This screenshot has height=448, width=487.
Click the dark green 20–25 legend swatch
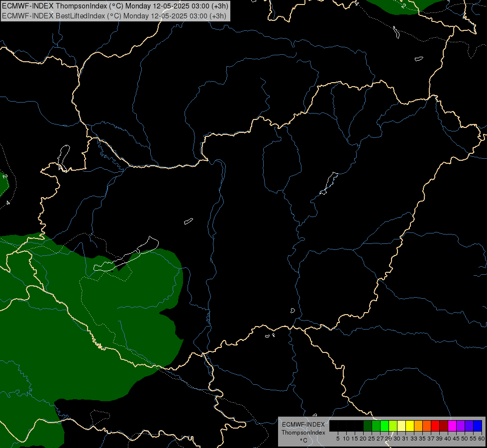[x=368, y=426]
